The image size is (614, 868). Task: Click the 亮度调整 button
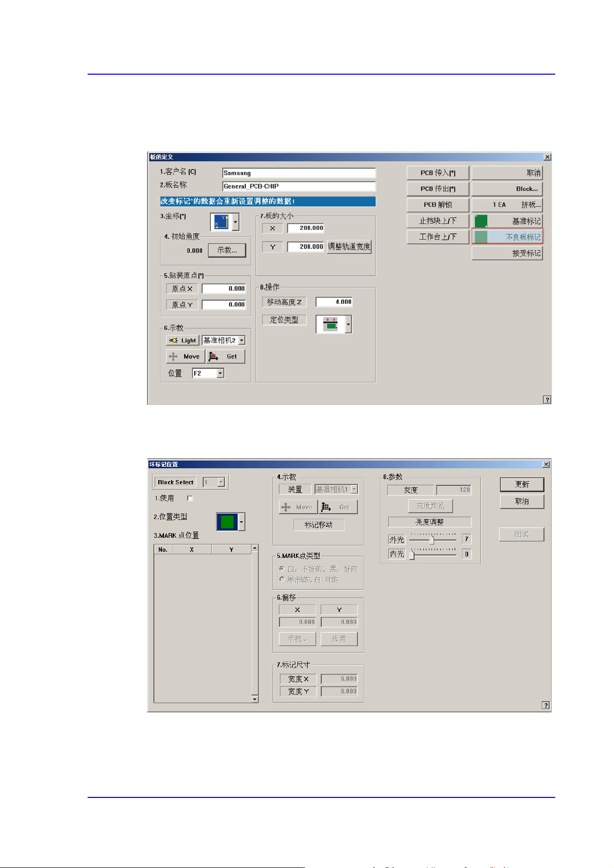pyautogui.click(x=429, y=522)
